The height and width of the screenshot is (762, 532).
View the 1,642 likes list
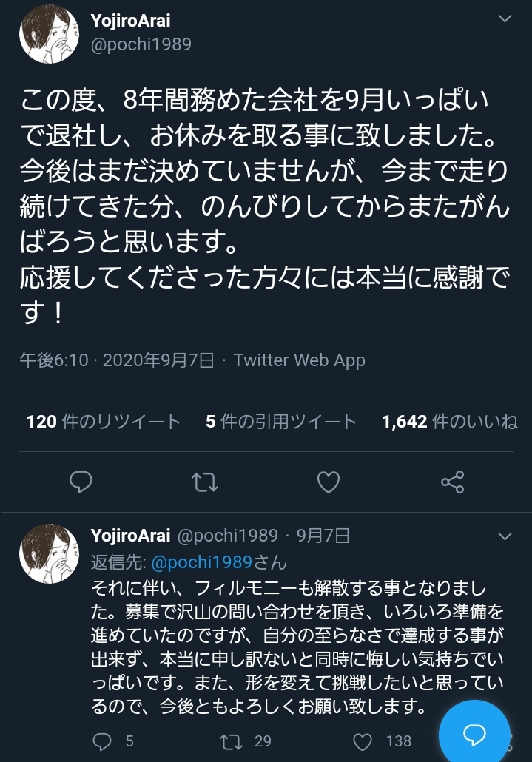(449, 422)
